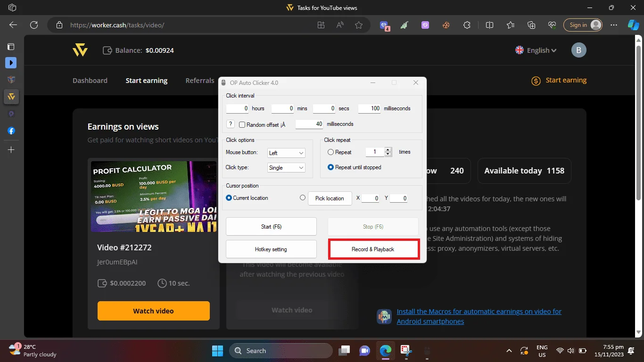Image resolution: width=644 pixels, height=362 pixels.
Task: Click the browser address bar URL
Action: [x=117, y=25]
